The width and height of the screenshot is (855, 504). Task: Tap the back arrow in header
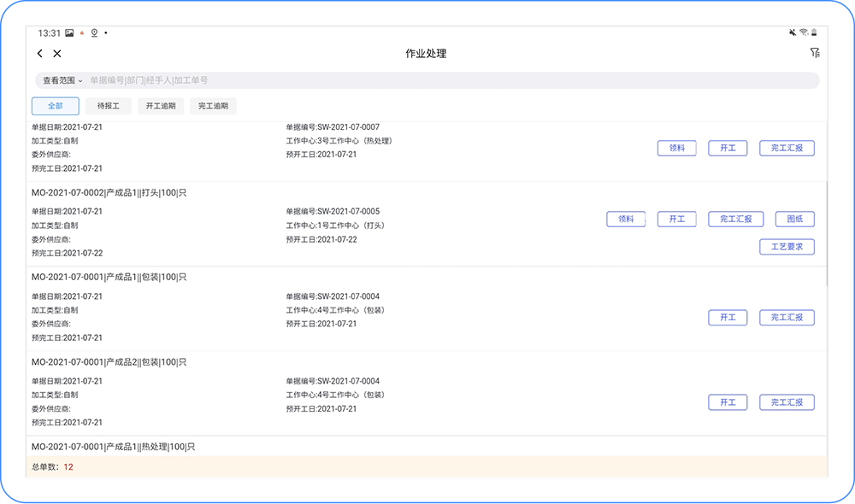[40, 54]
